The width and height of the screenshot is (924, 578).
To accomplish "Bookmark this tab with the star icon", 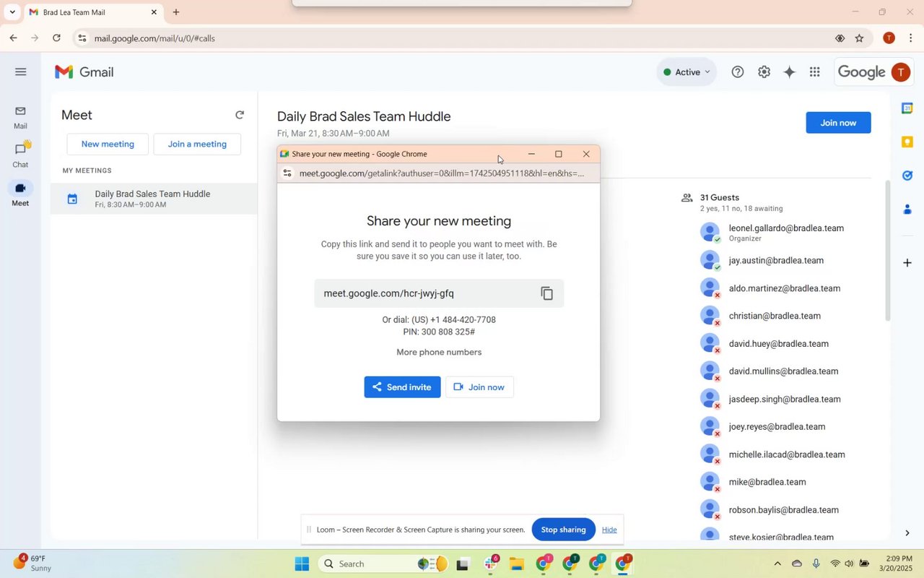I will 859,38.
